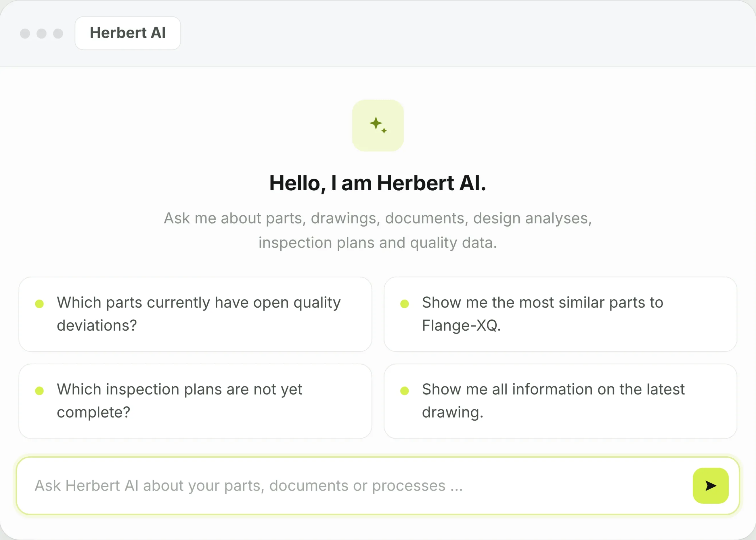This screenshot has width=756, height=540.
Task: Choose 'Show me the most similar parts to Flange-XQ' suggestion
Action: (560, 314)
